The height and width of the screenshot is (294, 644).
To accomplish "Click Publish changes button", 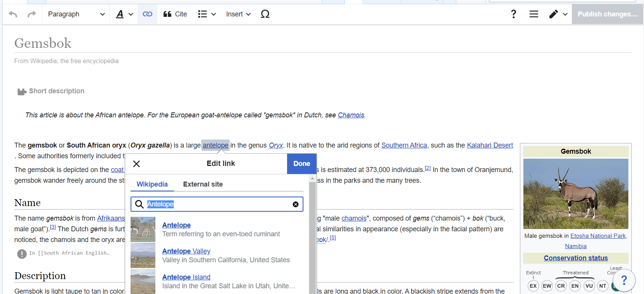I will pos(607,14).
